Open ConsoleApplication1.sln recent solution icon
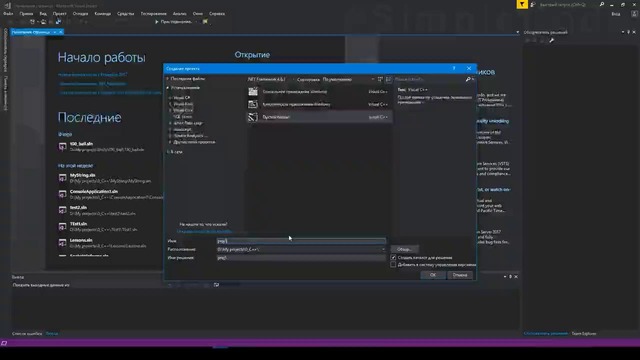This screenshot has height=360, width=640. [62, 194]
